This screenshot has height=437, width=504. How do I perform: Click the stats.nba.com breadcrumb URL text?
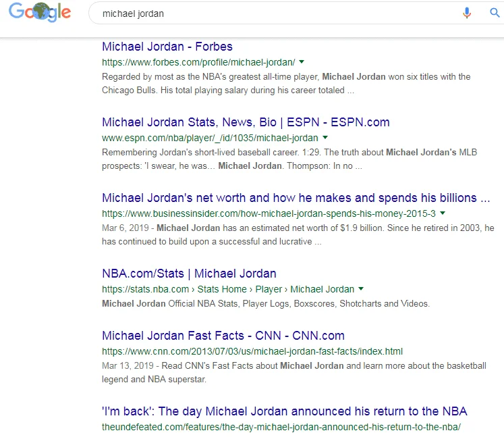point(228,289)
